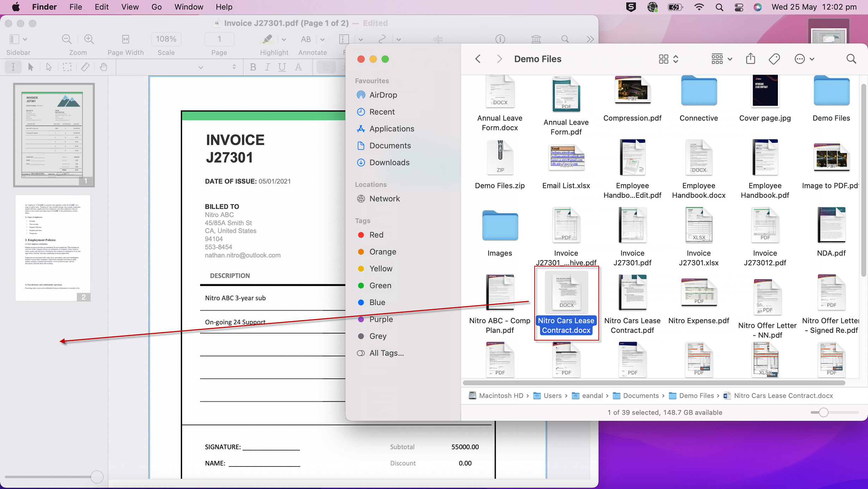Open the File menu
The width and height of the screenshot is (868, 489).
[x=75, y=7]
